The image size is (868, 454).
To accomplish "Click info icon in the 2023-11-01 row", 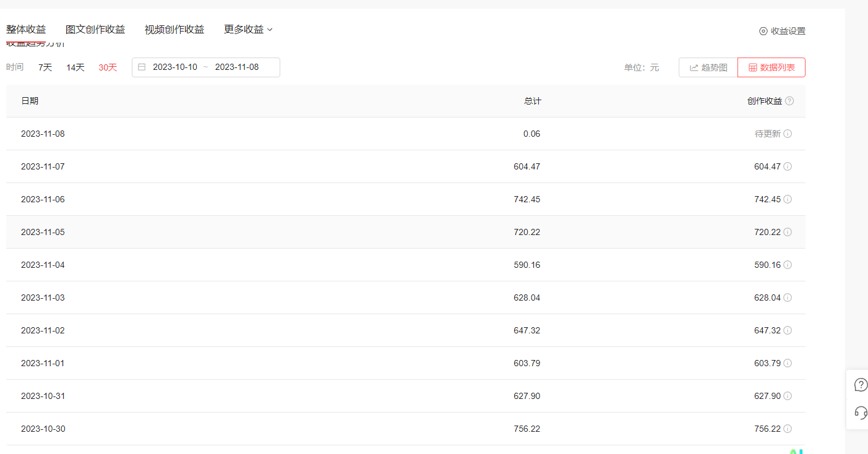I will 788,363.
